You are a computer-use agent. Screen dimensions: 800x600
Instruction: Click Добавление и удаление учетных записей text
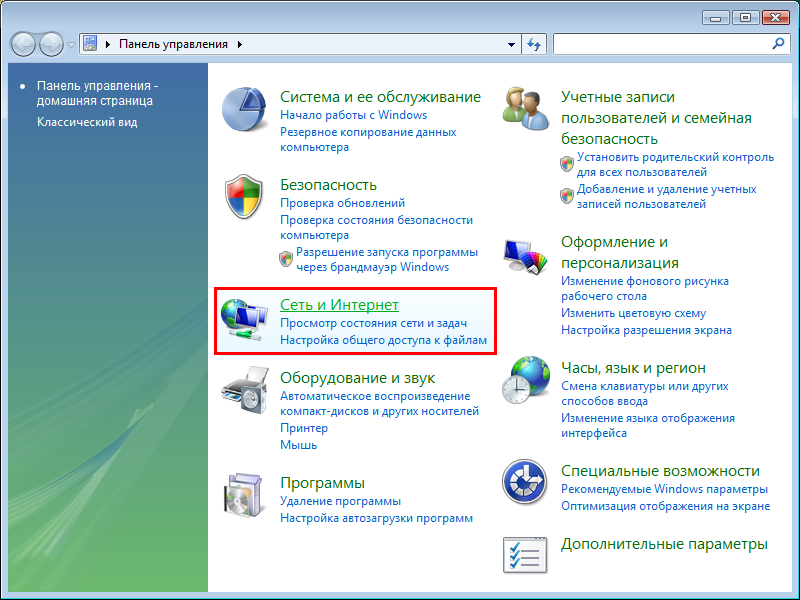(667, 196)
